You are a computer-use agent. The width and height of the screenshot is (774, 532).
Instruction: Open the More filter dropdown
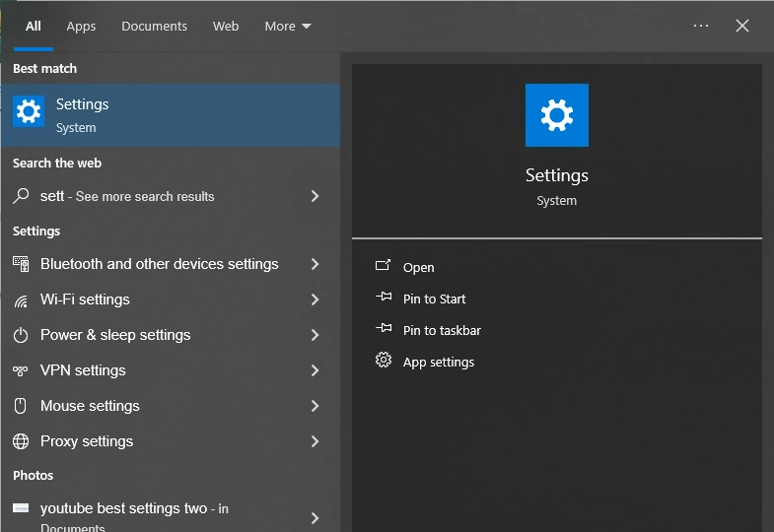pyautogui.click(x=288, y=27)
